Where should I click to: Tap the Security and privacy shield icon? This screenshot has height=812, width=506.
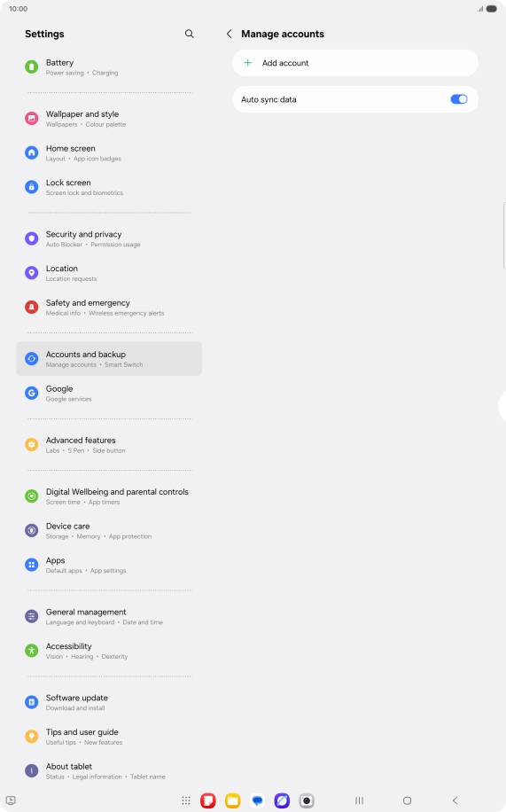tap(32, 238)
